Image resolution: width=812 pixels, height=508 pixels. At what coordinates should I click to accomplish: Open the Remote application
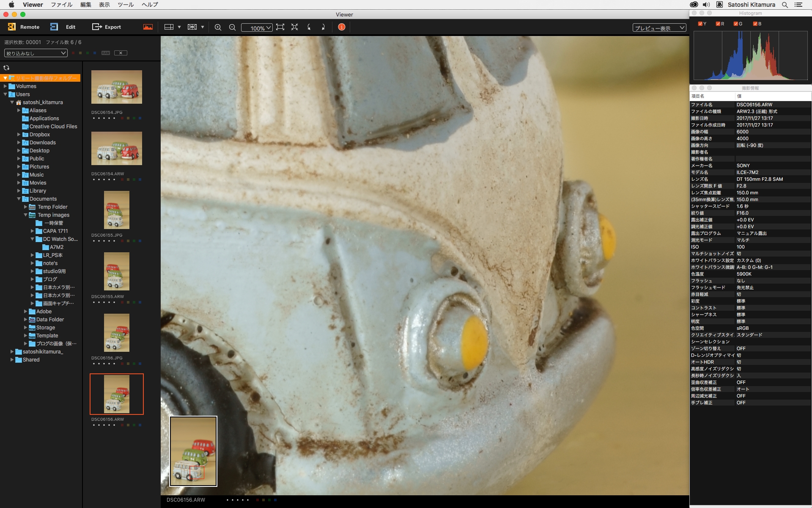[x=24, y=27]
